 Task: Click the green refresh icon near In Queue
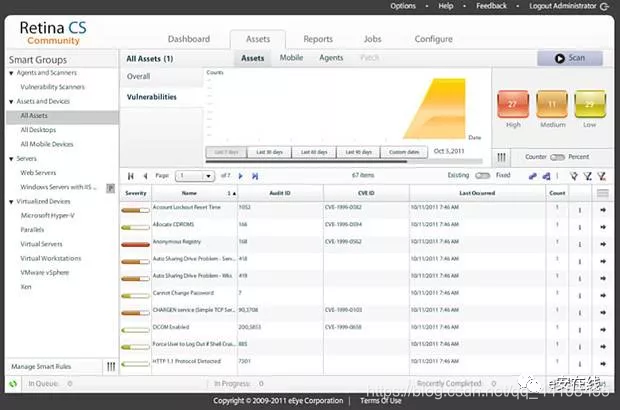coord(13,384)
